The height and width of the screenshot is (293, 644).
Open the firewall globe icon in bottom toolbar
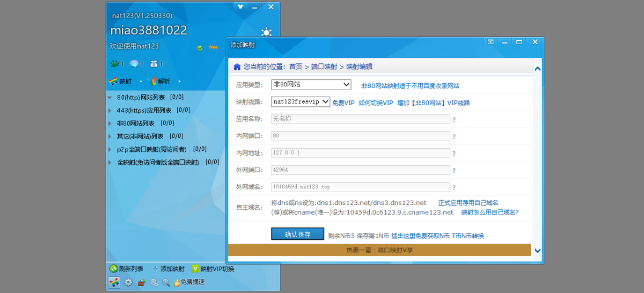[x=141, y=282]
